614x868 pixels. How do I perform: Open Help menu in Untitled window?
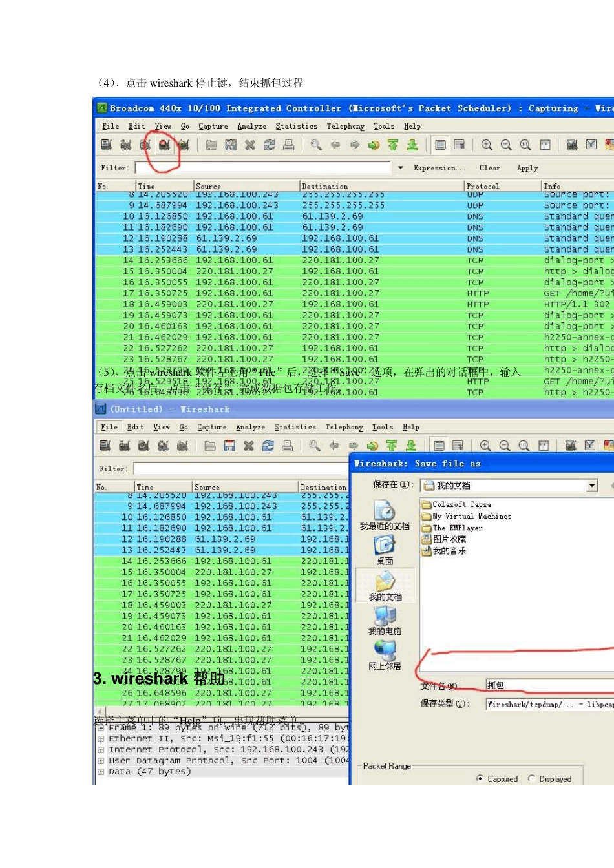point(411,428)
